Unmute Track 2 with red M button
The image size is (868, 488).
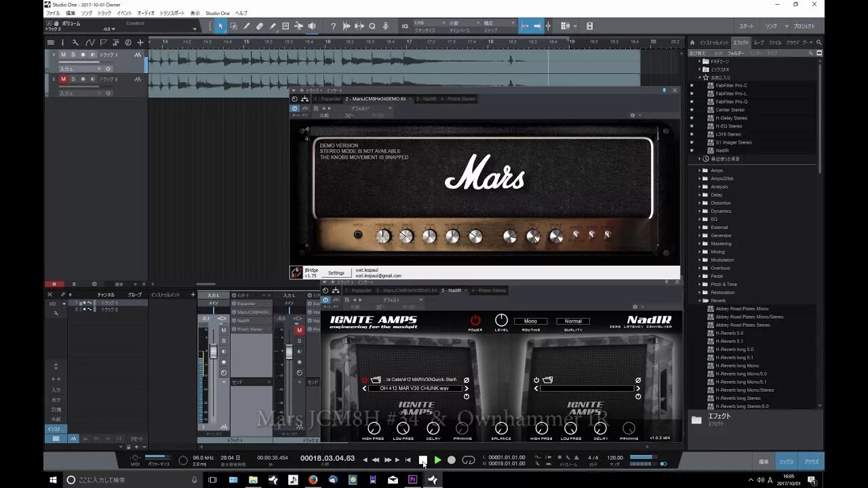coord(63,79)
